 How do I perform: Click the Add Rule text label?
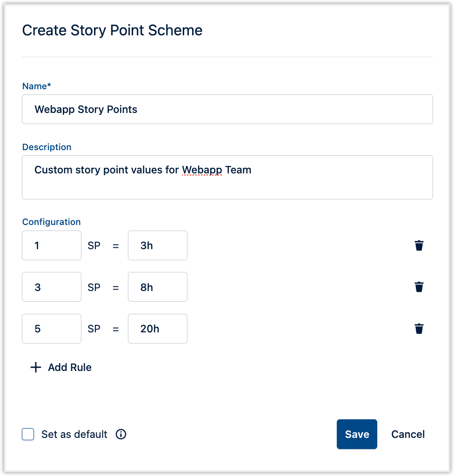tap(70, 367)
